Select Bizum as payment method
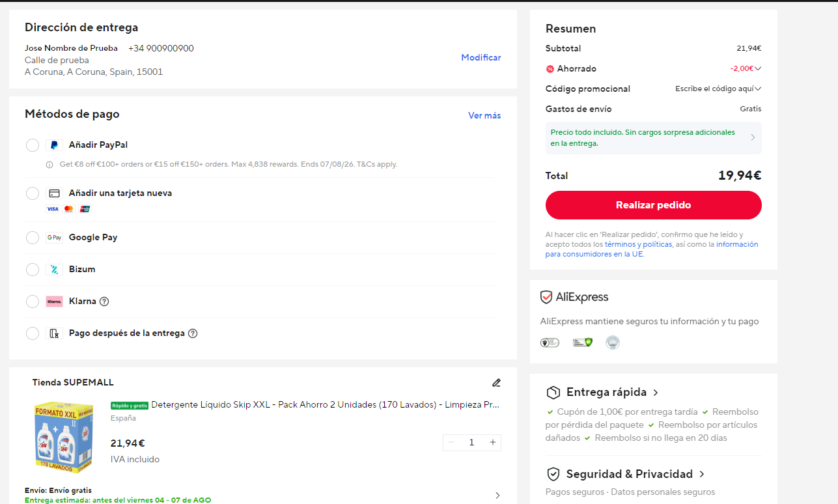 [33, 270]
